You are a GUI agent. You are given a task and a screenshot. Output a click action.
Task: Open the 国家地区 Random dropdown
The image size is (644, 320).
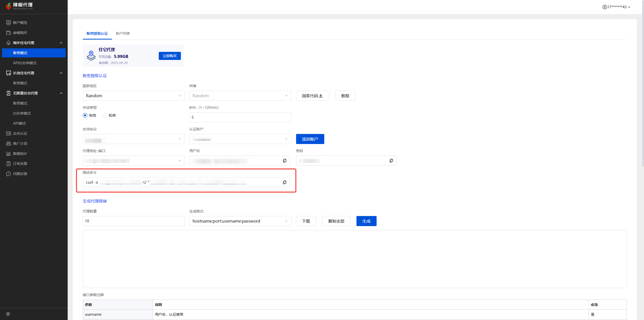[x=134, y=96]
